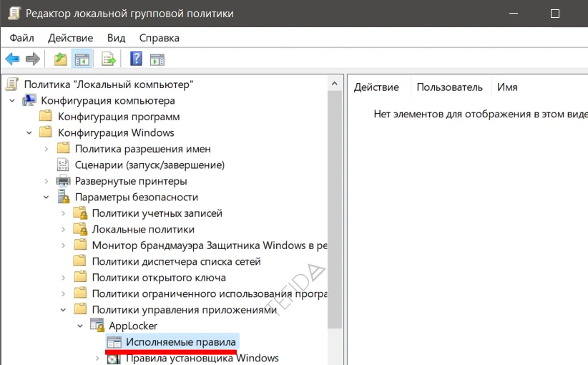The width and height of the screenshot is (588, 365).
Task: Click the tree pane scroll-up arrow
Action: [x=335, y=83]
